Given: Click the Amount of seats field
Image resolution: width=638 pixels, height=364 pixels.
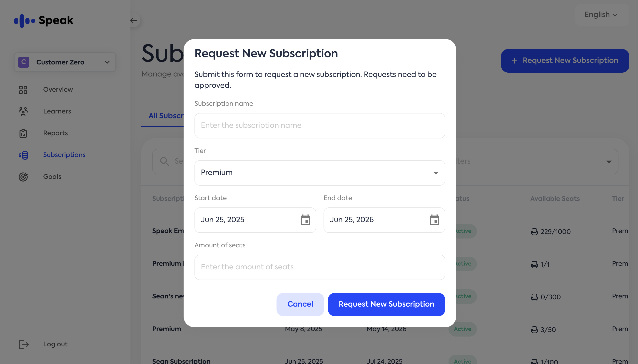Looking at the screenshot, I should coord(320,267).
